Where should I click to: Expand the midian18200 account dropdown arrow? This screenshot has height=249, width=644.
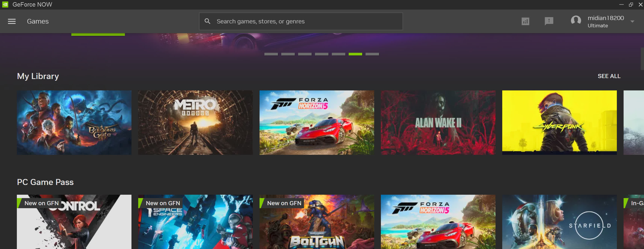632,22
